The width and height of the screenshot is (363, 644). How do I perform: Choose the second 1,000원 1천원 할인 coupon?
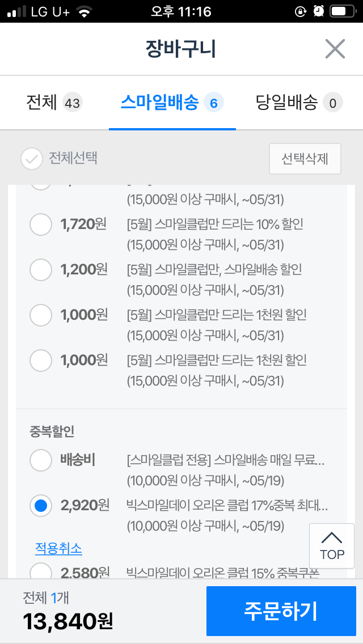pos(41,361)
